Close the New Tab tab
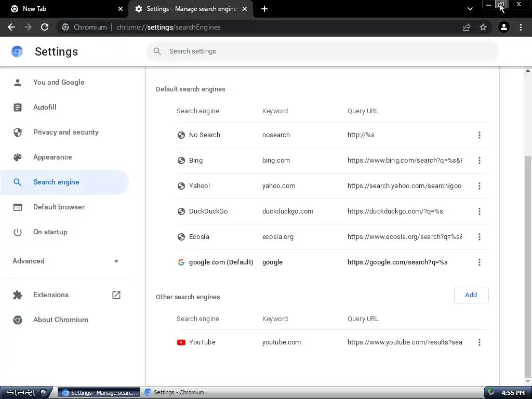 (x=121, y=9)
